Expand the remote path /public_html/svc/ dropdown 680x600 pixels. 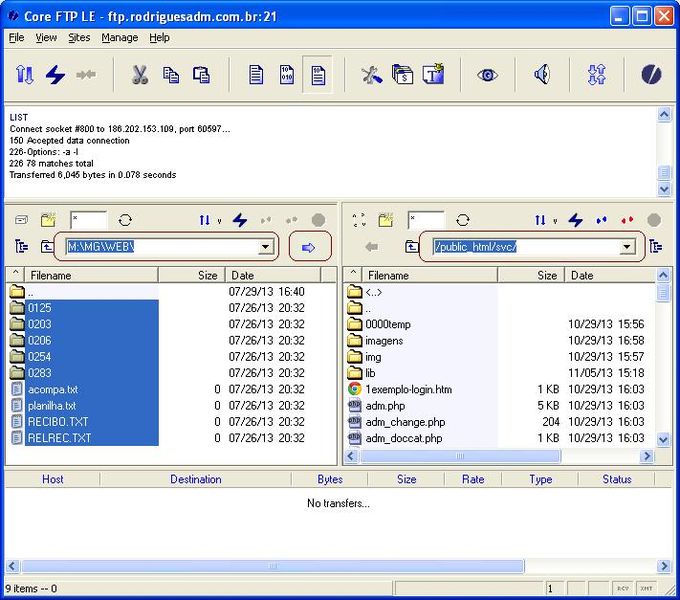(627, 247)
